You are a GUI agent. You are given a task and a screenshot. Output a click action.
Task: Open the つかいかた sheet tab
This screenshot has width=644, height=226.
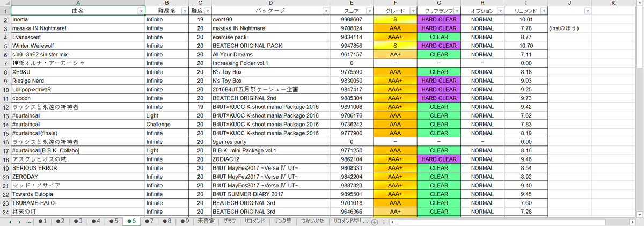[312, 221]
